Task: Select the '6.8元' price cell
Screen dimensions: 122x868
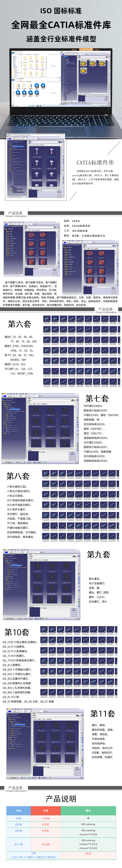Action: point(46,824)
